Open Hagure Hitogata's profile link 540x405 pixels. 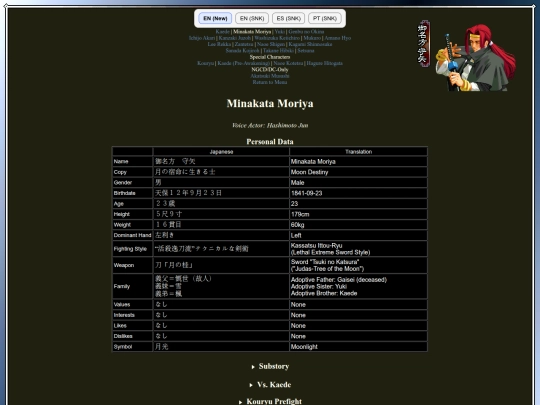pyautogui.click(x=324, y=63)
